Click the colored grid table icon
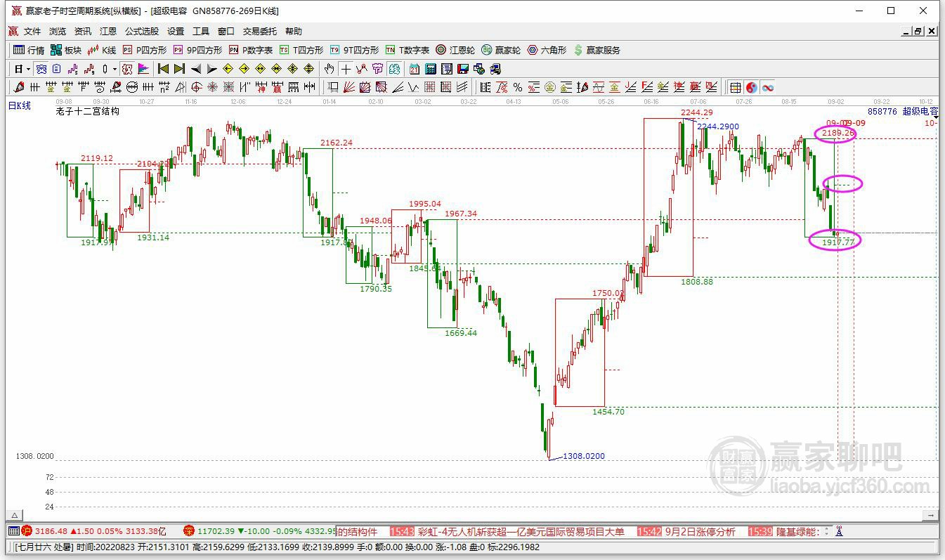 (x=735, y=87)
